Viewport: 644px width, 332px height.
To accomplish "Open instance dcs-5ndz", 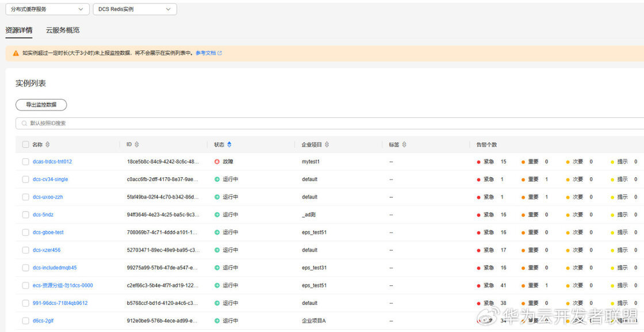I will point(43,215).
